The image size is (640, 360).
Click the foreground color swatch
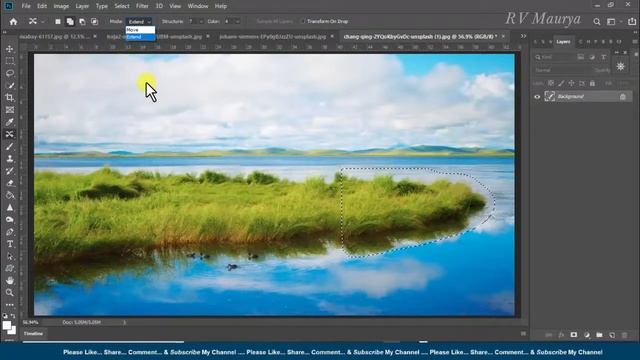pos(7,325)
